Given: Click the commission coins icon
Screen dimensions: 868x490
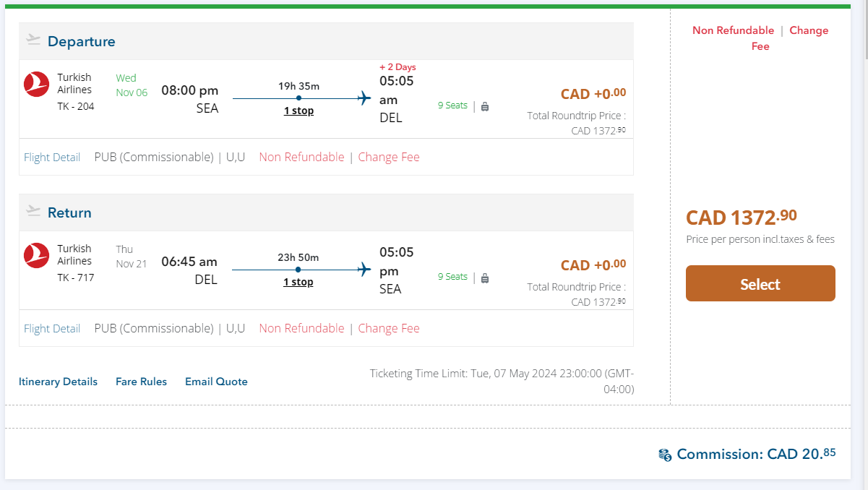Looking at the screenshot, I should click(665, 455).
